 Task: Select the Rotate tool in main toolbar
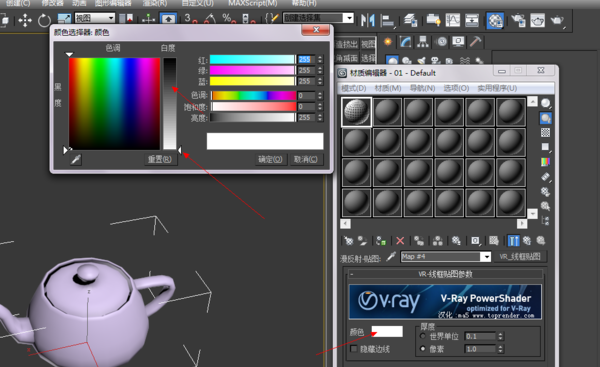click(x=44, y=20)
